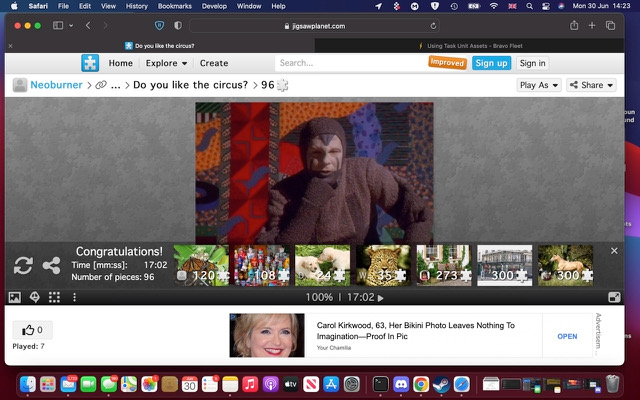
Task: Play the toy robots 108-piece puzzle thumbnail
Action: click(262, 265)
